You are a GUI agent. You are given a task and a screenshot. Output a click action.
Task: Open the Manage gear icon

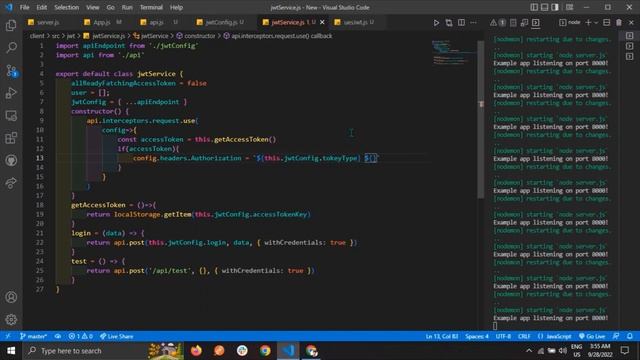pos(11,319)
